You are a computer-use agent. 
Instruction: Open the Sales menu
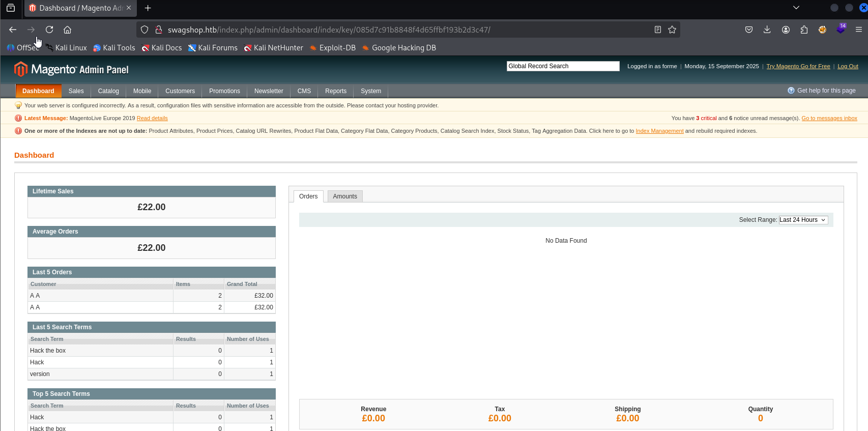76,91
